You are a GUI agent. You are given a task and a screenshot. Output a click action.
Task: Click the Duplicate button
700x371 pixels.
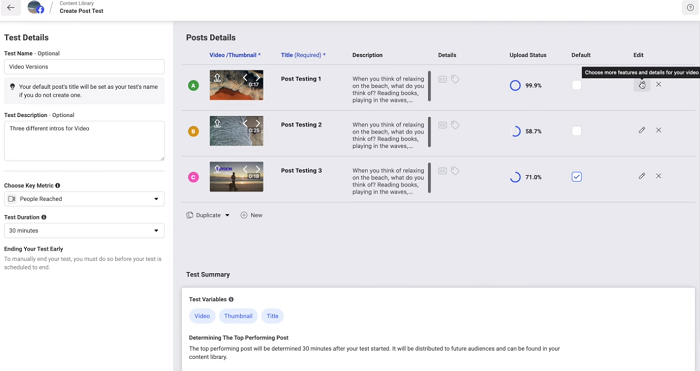[x=204, y=215]
